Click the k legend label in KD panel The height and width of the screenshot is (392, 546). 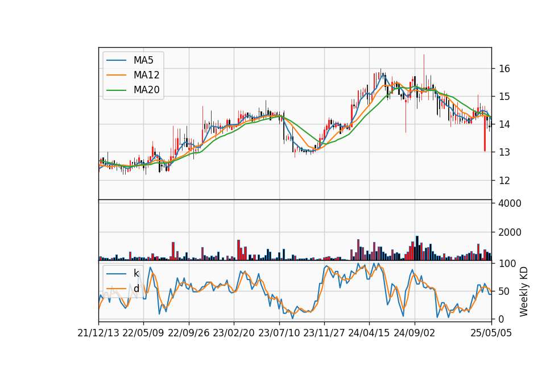(x=136, y=273)
